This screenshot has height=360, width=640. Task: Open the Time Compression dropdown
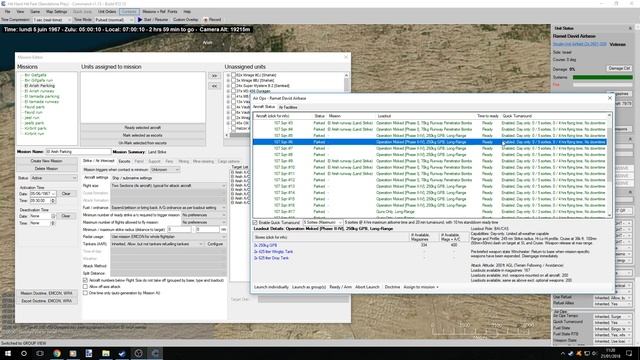[51, 20]
